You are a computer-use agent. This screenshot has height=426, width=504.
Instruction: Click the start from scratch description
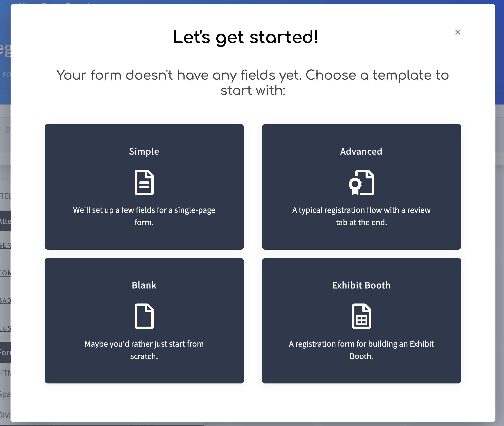[x=144, y=350]
